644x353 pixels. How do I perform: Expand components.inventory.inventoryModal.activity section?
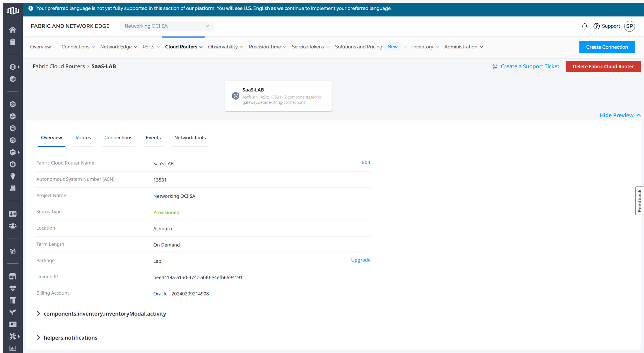[x=105, y=314]
